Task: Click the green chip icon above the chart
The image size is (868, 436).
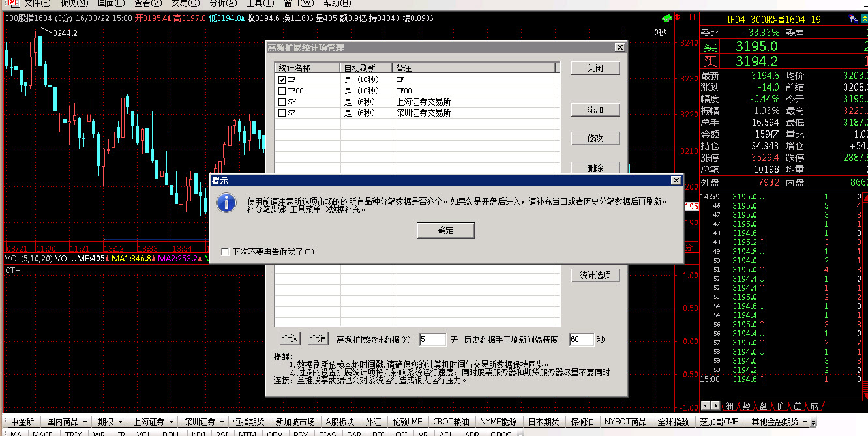Action: pos(666,18)
